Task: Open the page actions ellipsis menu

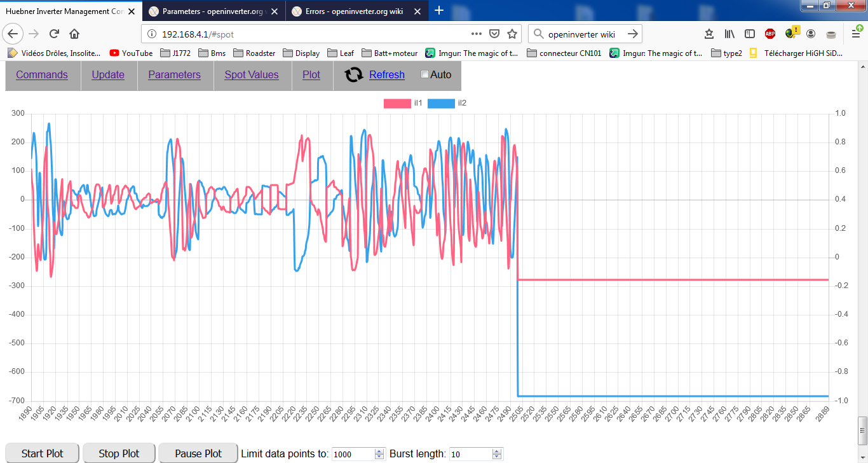Action: coord(477,34)
